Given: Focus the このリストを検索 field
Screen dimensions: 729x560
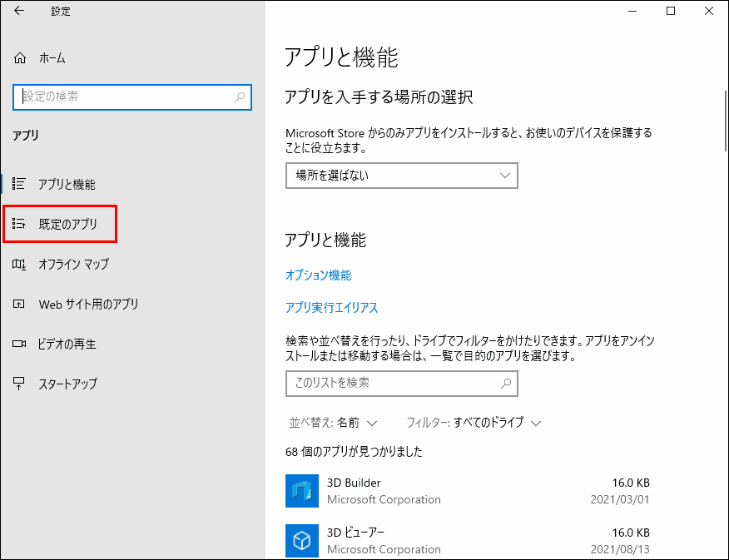Looking at the screenshot, I should pyautogui.click(x=402, y=384).
